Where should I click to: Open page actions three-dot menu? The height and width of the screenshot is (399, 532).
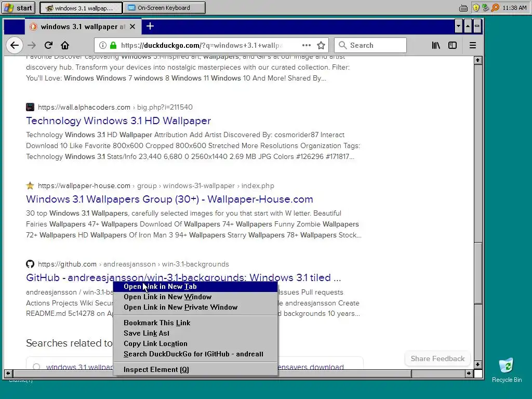(307, 45)
